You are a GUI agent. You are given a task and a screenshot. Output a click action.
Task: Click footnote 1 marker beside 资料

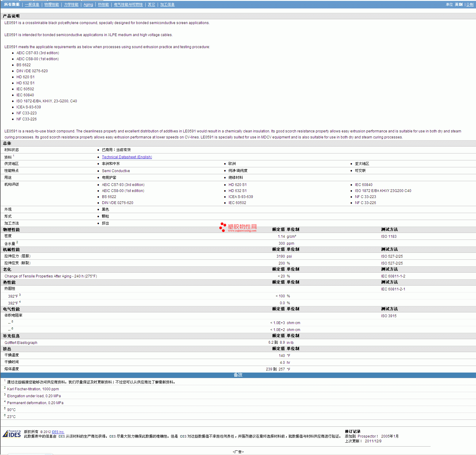click(x=14, y=156)
